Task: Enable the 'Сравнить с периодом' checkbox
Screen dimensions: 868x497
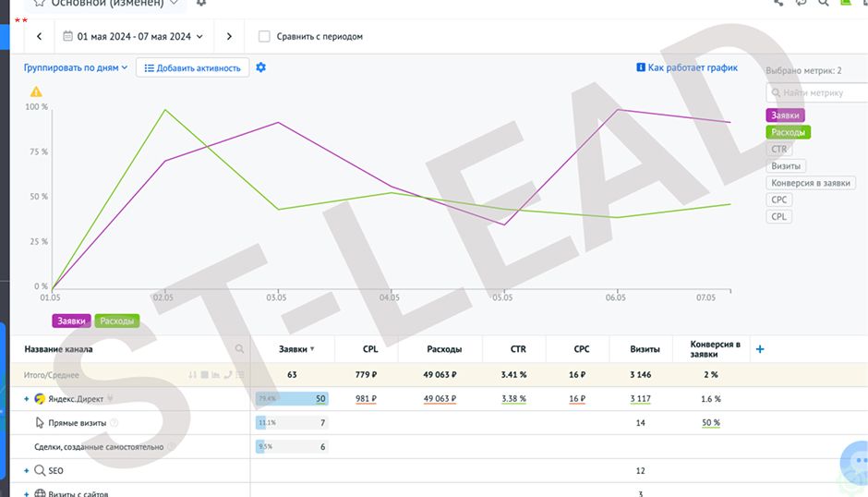Action: [x=265, y=37]
